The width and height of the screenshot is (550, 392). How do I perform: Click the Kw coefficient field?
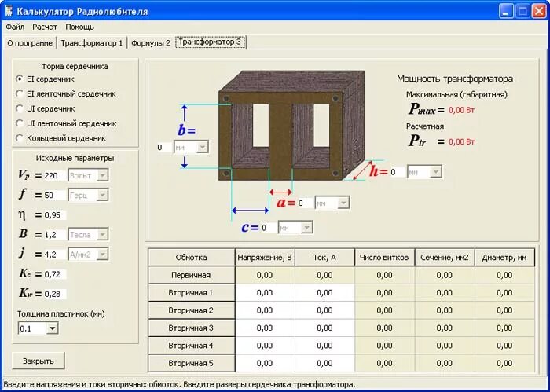click(55, 294)
